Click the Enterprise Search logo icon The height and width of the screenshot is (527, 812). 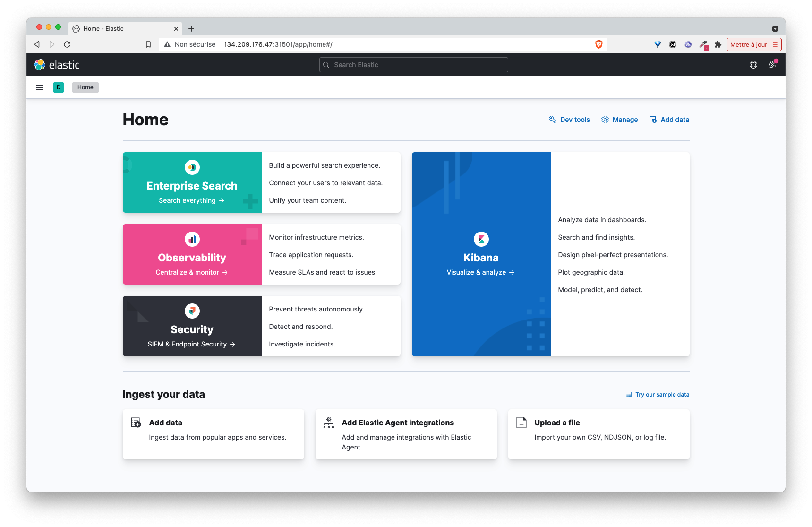tap(192, 167)
